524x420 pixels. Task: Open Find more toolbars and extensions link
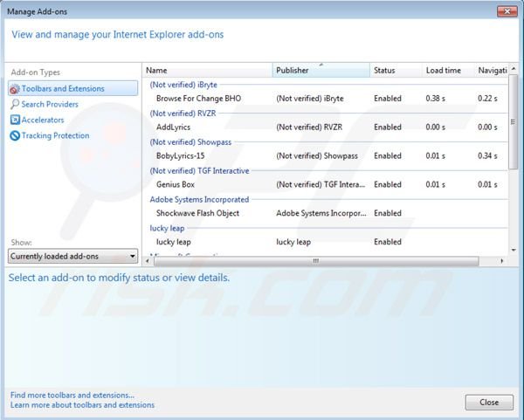click(x=72, y=395)
